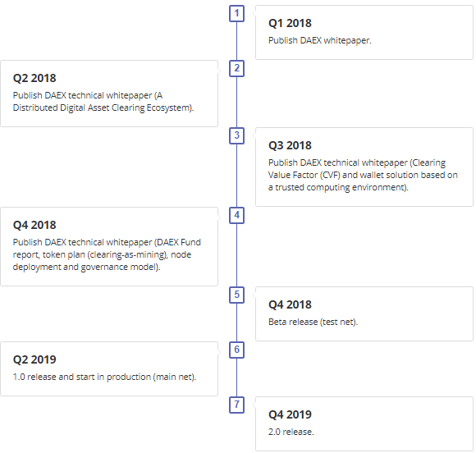
Task: Click the '2.0 release.' text
Action: 291,432
